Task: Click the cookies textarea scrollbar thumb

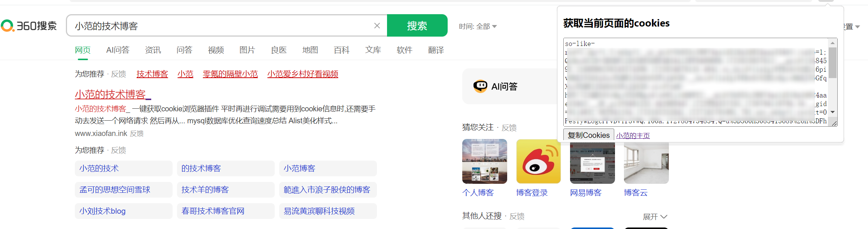Action: pyautogui.click(x=833, y=63)
